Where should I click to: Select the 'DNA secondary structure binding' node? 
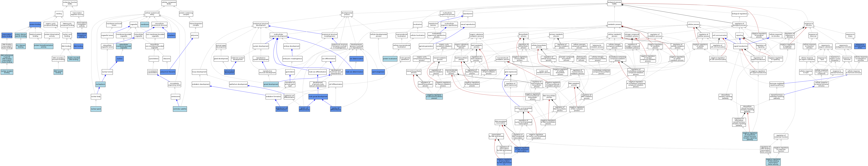58,59
